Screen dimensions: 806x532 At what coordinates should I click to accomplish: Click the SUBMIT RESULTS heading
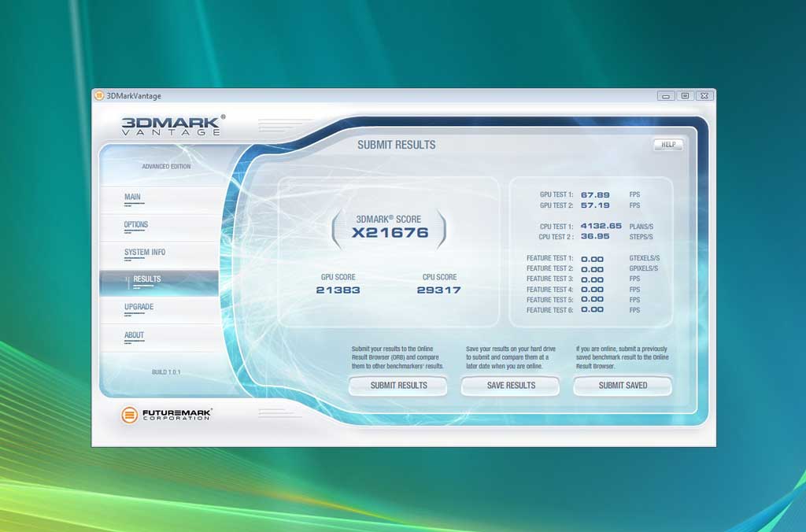[397, 145]
